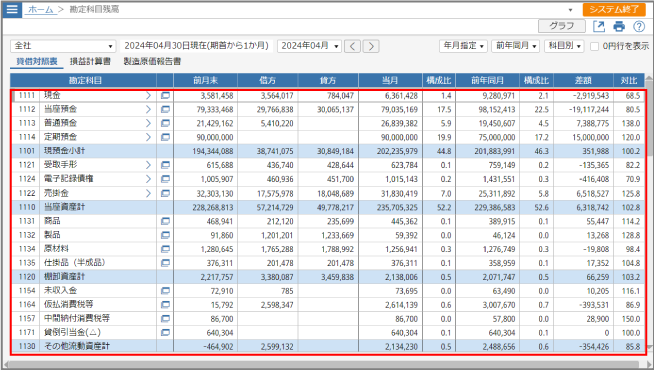
Task: Open detail window icon for 原材料 row
Action: coord(165,249)
